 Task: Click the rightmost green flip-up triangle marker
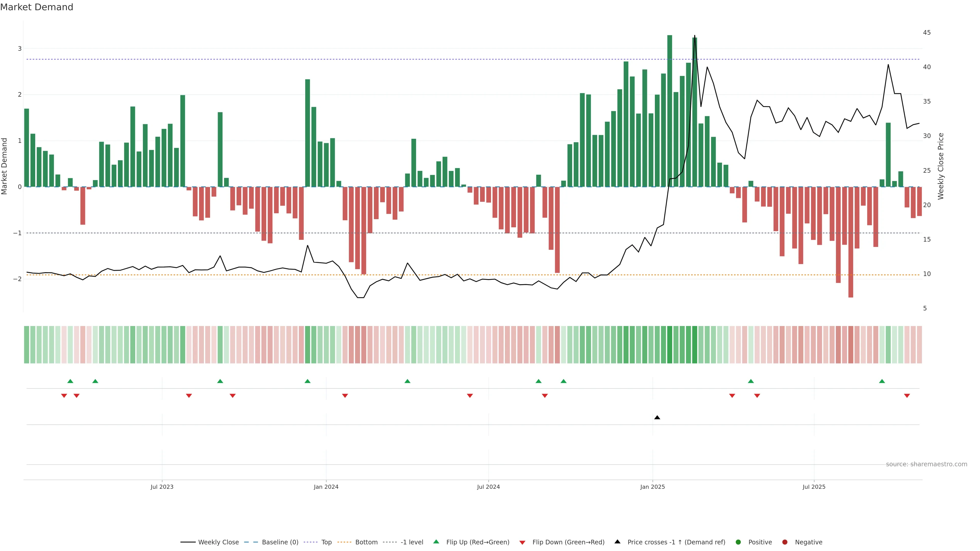(x=882, y=381)
